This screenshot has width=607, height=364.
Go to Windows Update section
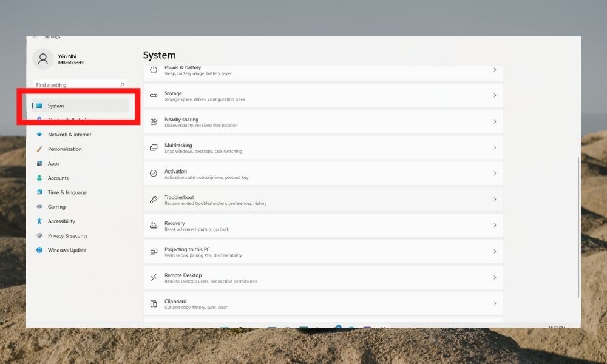pyautogui.click(x=67, y=251)
